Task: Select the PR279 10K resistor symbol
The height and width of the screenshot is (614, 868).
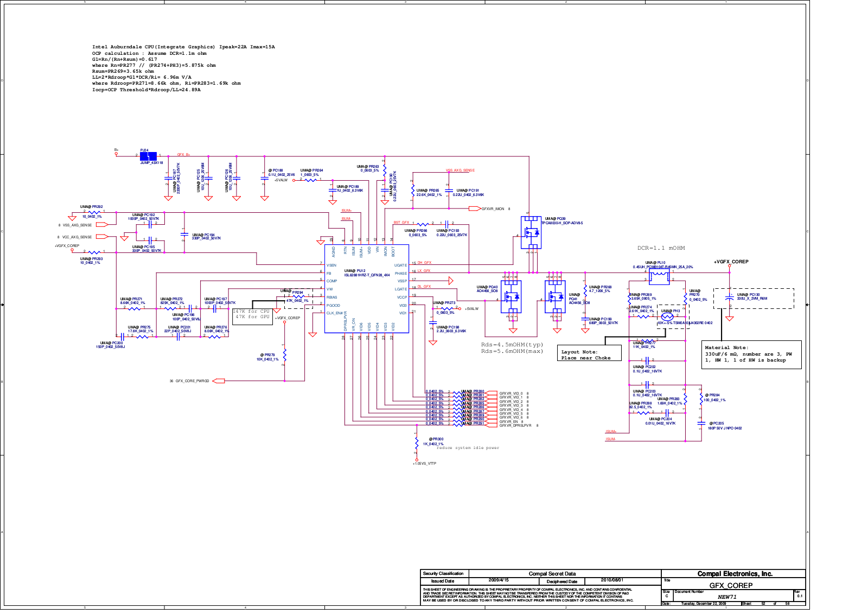Action: click(x=284, y=356)
